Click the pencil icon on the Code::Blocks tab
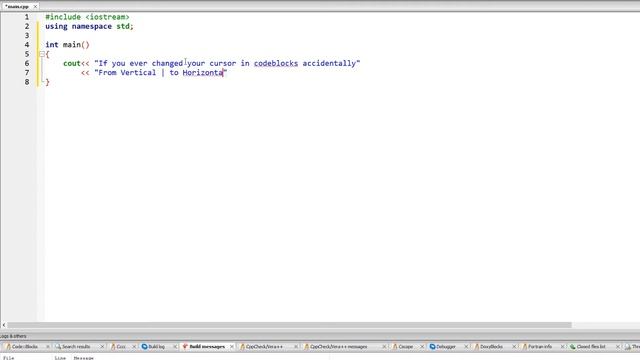The image size is (640, 360). tap(8, 347)
